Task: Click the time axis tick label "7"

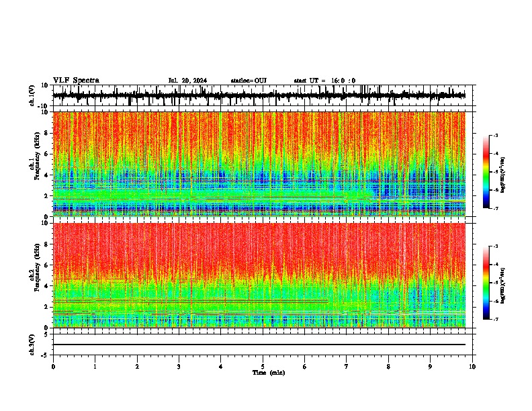Action: [x=347, y=367]
